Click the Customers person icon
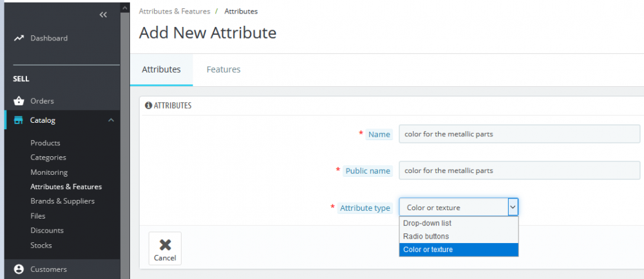The width and height of the screenshot is (644, 279). (19, 269)
